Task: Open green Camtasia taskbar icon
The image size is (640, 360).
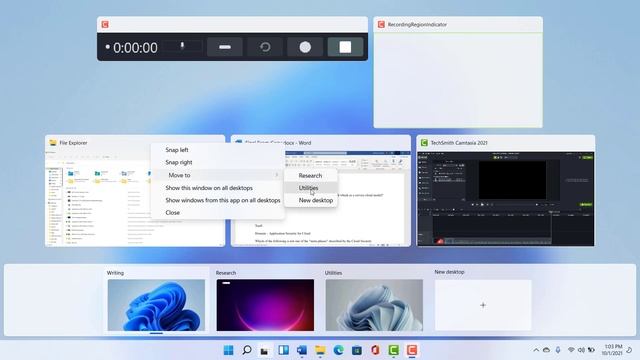Action: 393,350
